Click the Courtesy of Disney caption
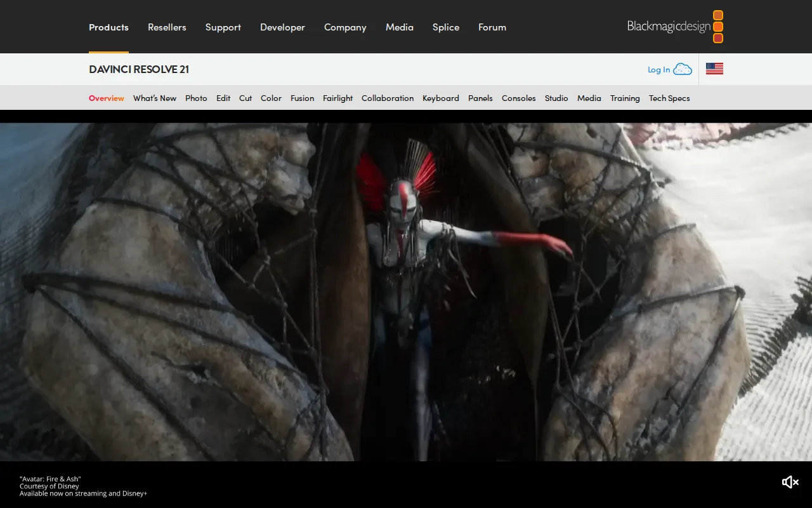Screen dimensions: 812x508 click(x=49, y=486)
